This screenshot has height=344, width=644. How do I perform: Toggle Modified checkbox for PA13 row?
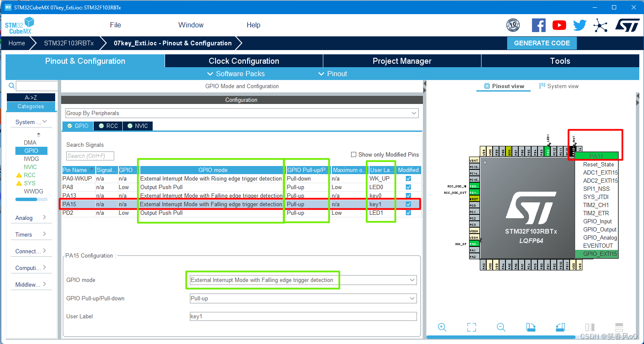(x=408, y=196)
